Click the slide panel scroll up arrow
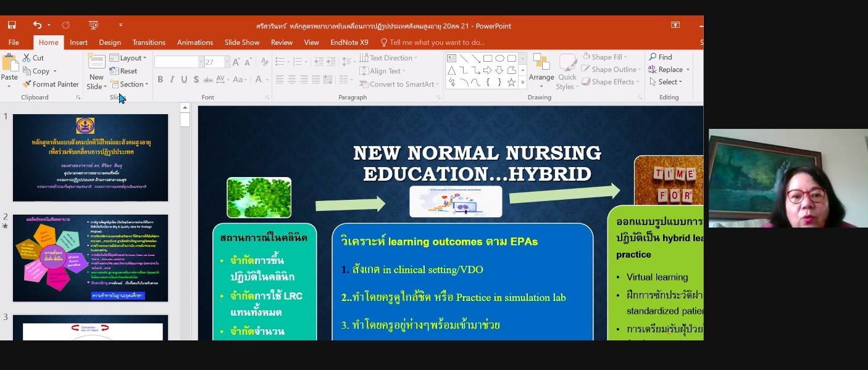Viewport: 868px width, 370px height. 185,108
